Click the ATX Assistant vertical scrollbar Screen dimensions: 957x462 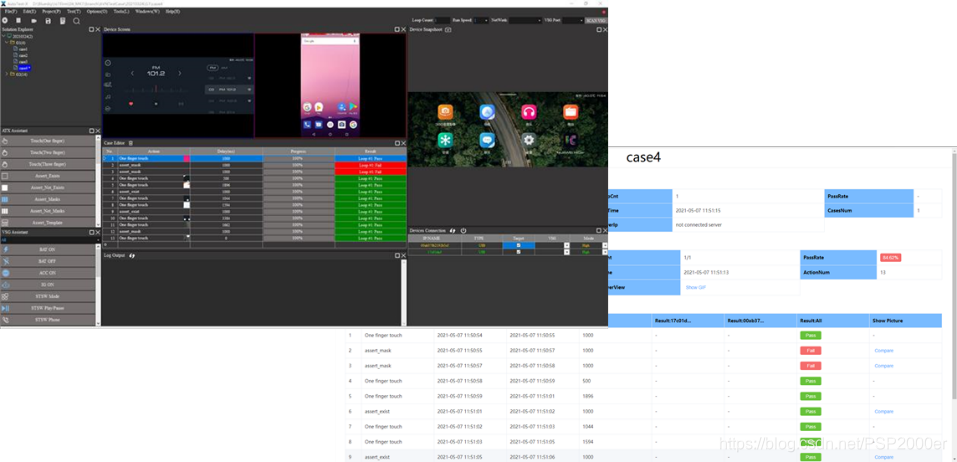pos(98,181)
